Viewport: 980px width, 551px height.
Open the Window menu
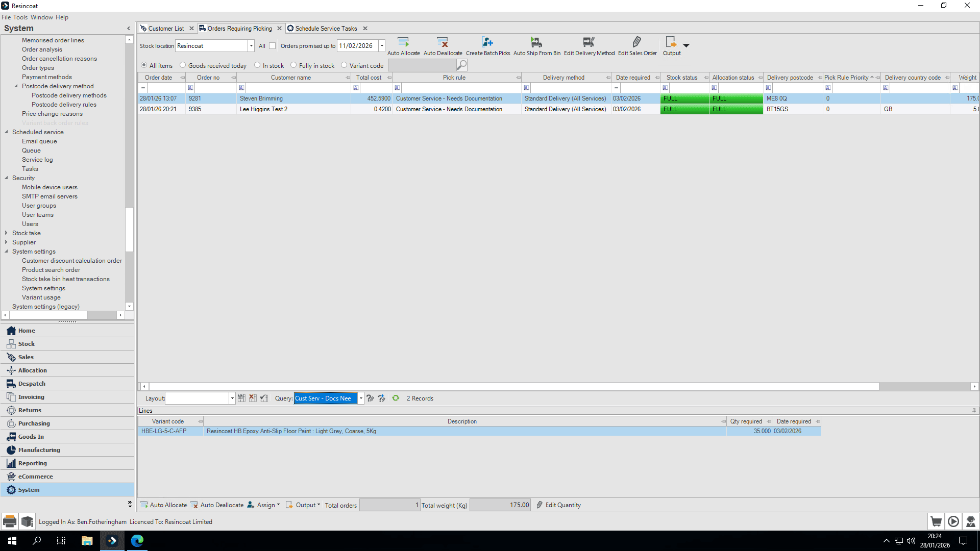pyautogui.click(x=42, y=17)
